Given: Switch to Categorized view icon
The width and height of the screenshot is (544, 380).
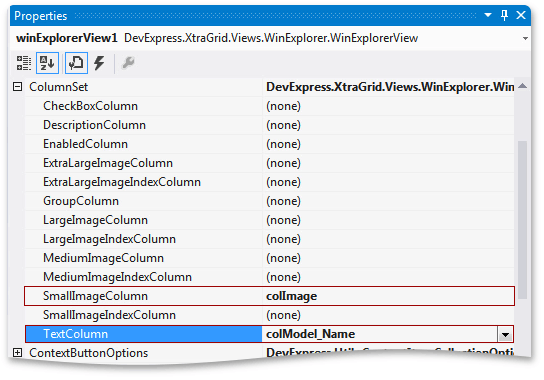Looking at the screenshot, I should pos(24,63).
